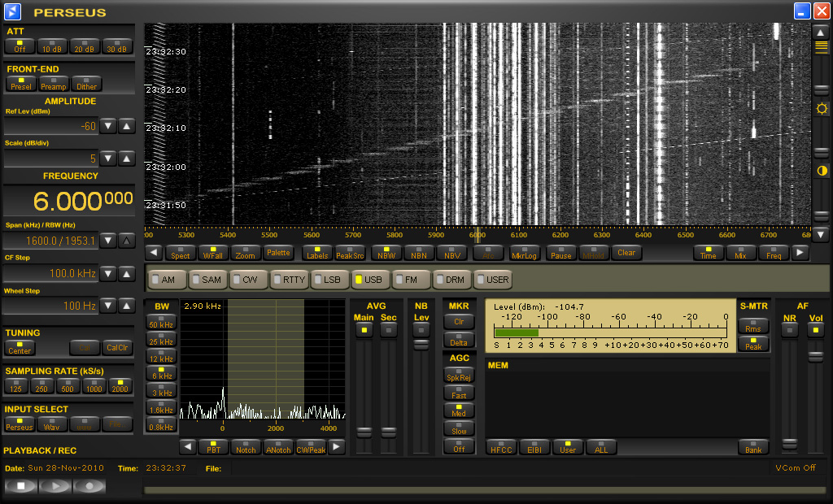Select 3 kHz bandwidth

pyautogui.click(x=161, y=390)
